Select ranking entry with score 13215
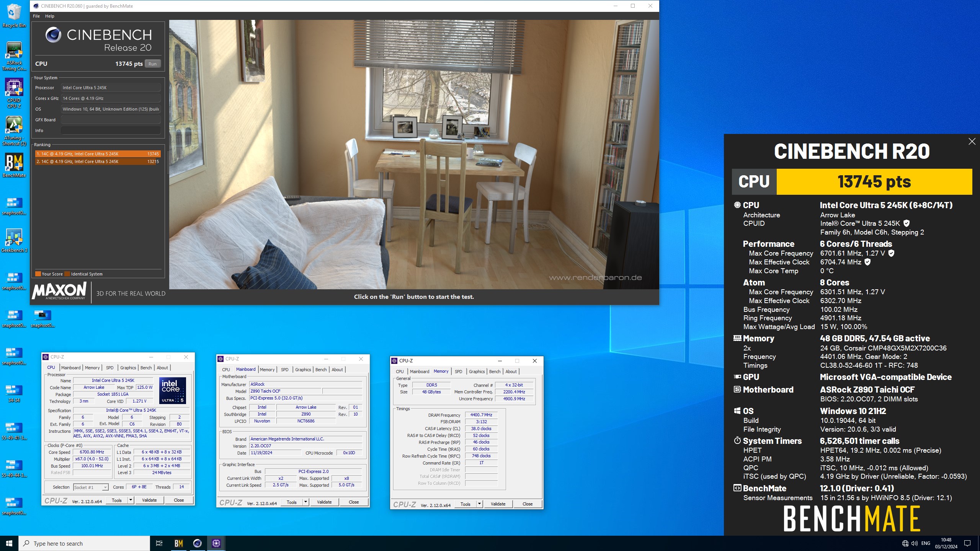Screen dimensions: 980x551 point(98,161)
